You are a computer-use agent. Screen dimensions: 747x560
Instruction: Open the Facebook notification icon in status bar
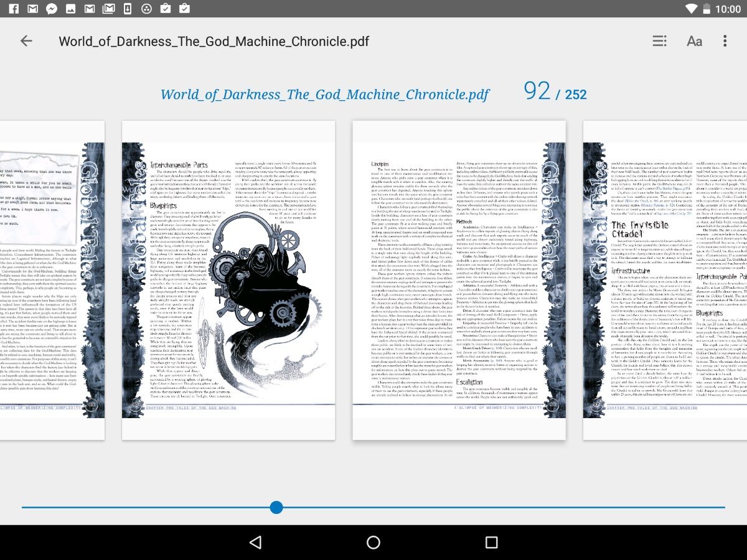pyautogui.click(x=14, y=9)
